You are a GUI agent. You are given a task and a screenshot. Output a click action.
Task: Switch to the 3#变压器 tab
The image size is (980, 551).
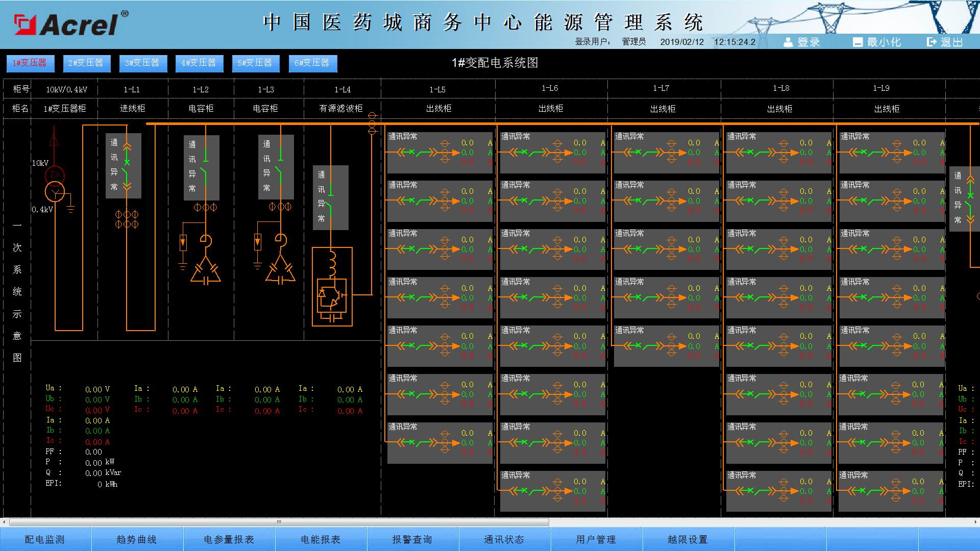point(142,63)
